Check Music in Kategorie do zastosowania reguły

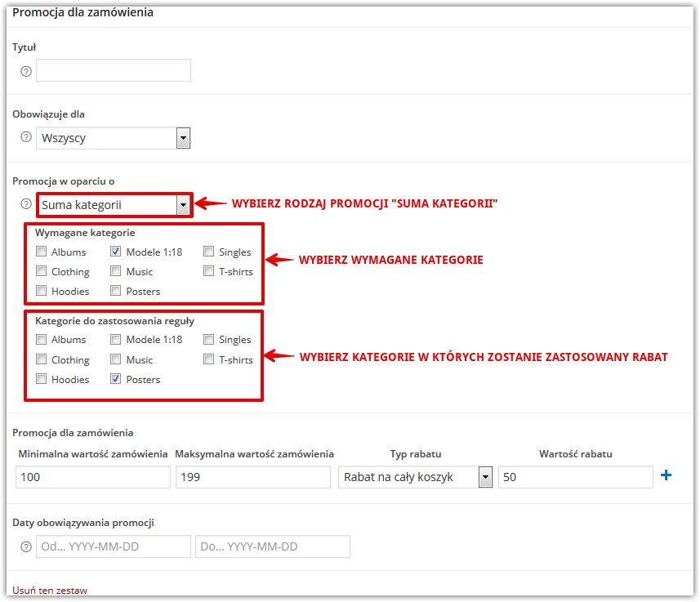pos(116,359)
